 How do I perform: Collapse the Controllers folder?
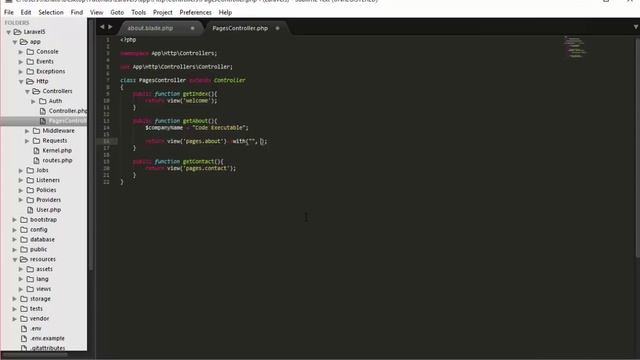click(27, 91)
